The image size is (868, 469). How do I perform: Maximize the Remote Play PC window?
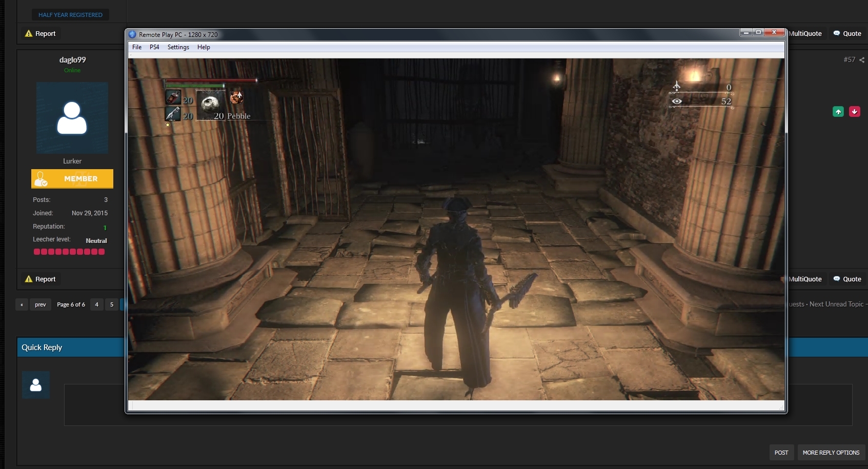(x=759, y=32)
